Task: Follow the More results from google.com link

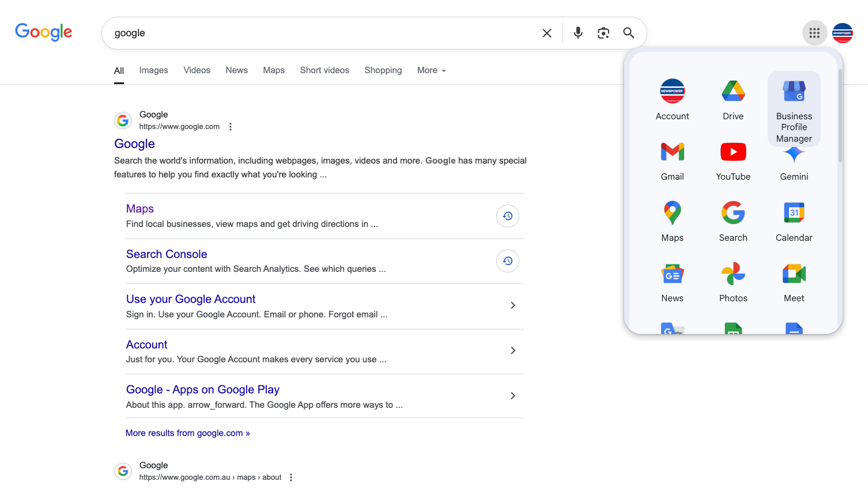Action: tap(188, 433)
